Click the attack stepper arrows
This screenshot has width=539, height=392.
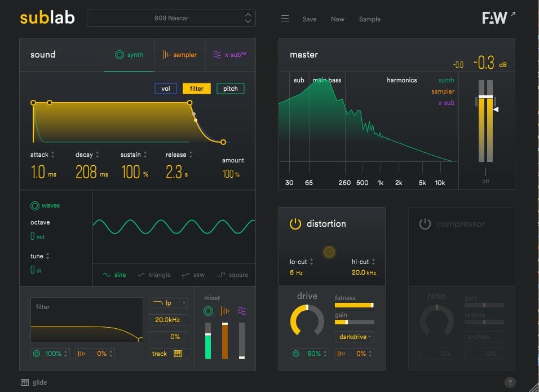click(52, 155)
